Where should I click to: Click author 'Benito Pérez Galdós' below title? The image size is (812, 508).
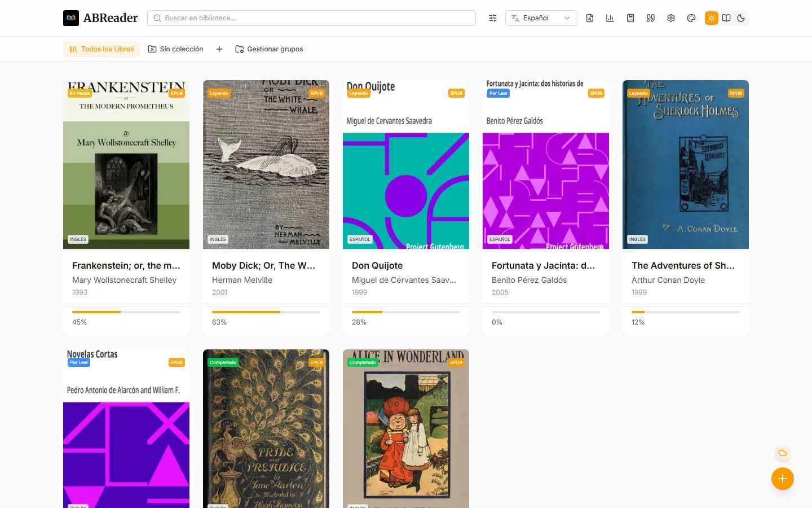529,280
